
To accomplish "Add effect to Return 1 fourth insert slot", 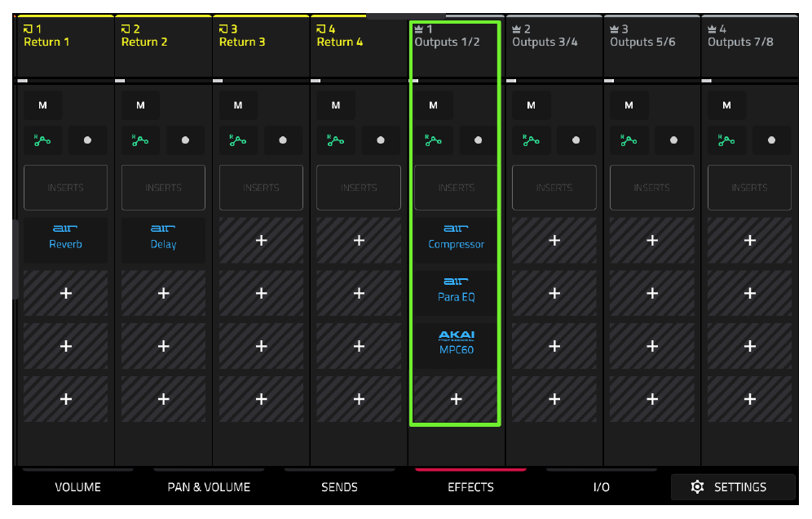I will 66,399.
